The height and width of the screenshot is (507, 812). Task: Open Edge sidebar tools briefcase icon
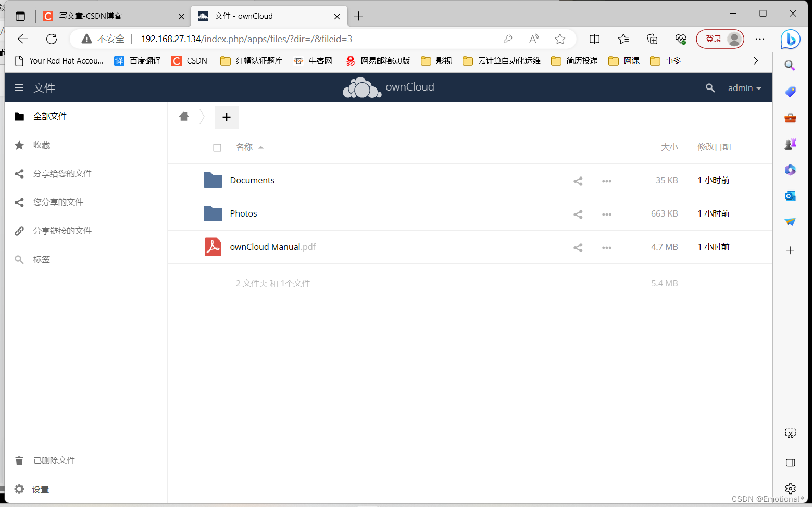tap(790, 118)
